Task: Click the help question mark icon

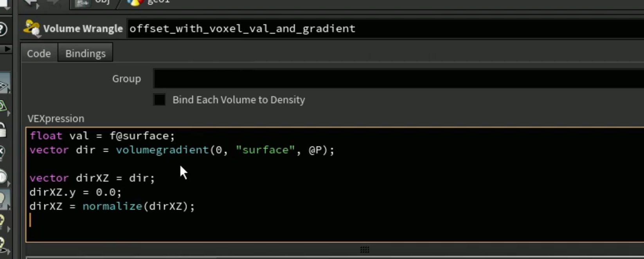Action: click(x=3, y=29)
